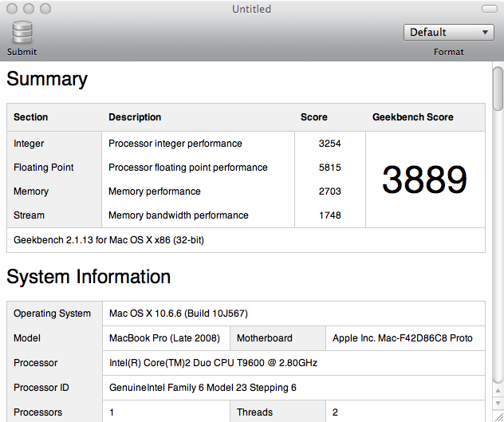Open the Default format dropdown

coord(449,32)
